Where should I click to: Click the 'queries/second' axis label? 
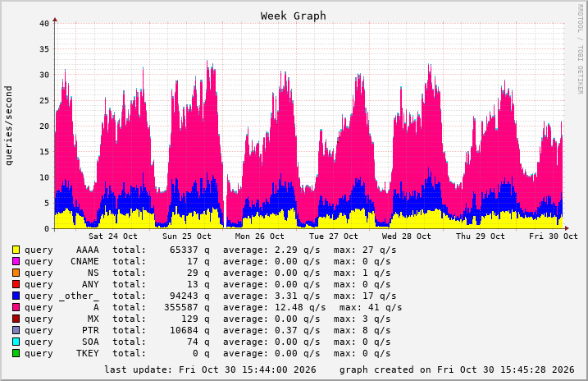point(9,126)
